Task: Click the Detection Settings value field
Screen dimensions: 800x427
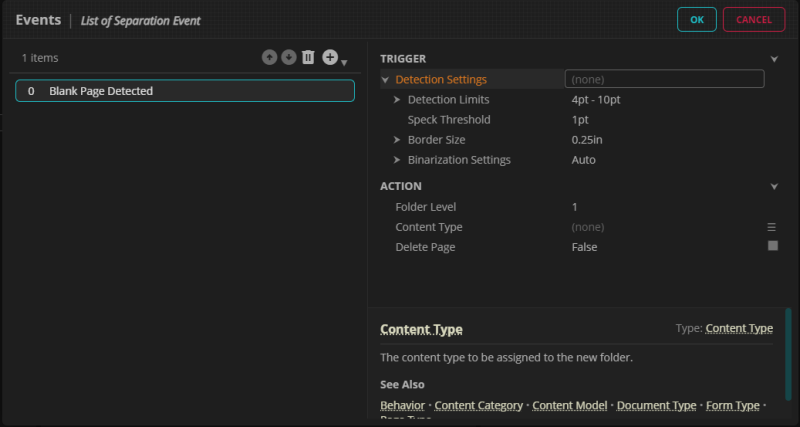Action: coord(664,79)
